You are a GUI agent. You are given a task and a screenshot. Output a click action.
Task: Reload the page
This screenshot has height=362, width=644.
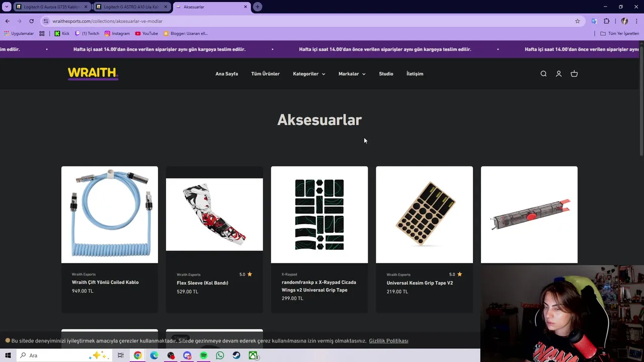[x=31, y=21]
